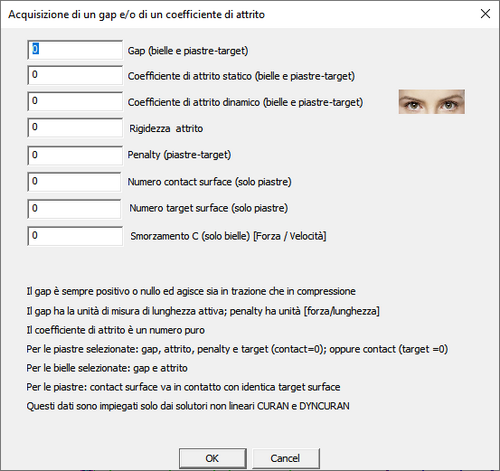
Task: Click the 'Rigidezza attrito' label text
Action: point(166,128)
